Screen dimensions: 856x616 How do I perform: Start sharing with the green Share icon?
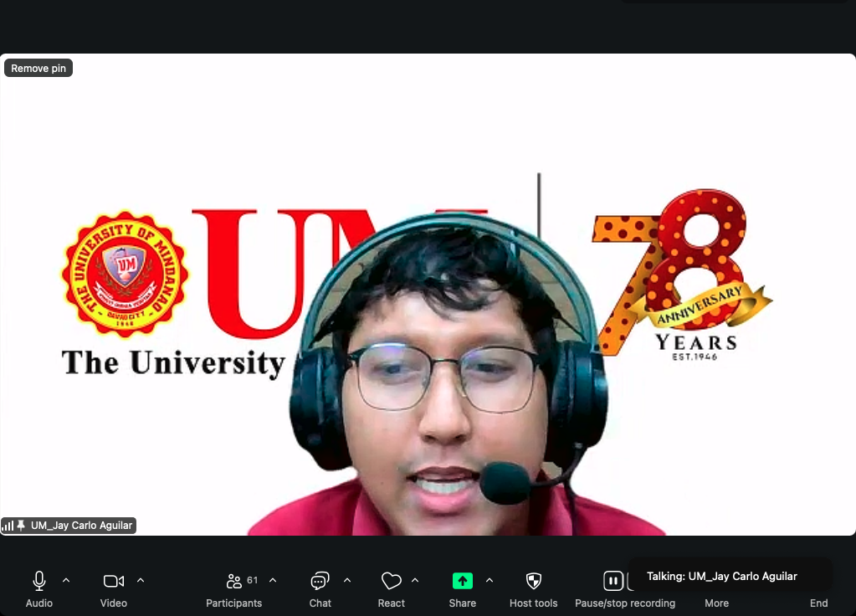463,581
